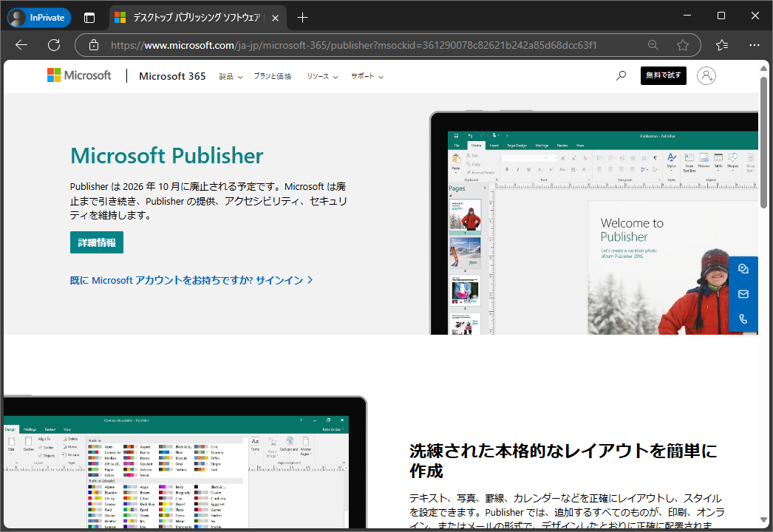Go to Microsoft 365 home link
The width and height of the screenshot is (773, 532).
172,76
